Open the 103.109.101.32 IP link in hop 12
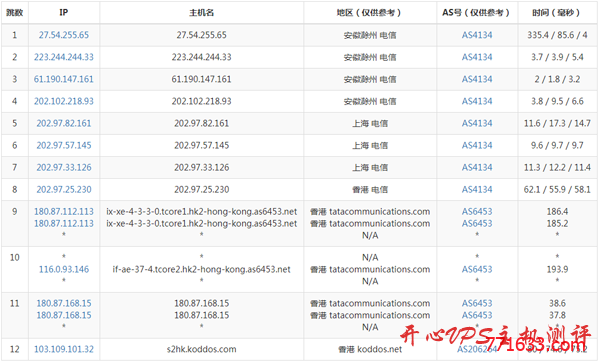This screenshot has width=600, height=363. (64, 349)
